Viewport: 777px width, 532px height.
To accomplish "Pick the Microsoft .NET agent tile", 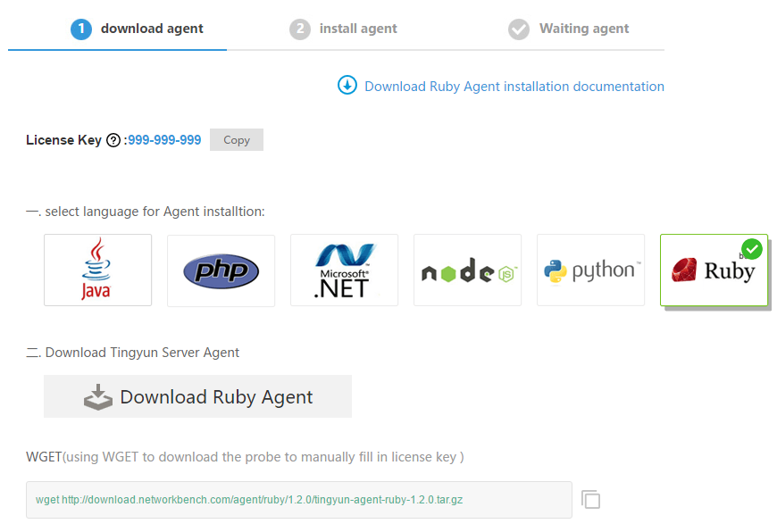I will pyautogui.click(x=344, y=270).
